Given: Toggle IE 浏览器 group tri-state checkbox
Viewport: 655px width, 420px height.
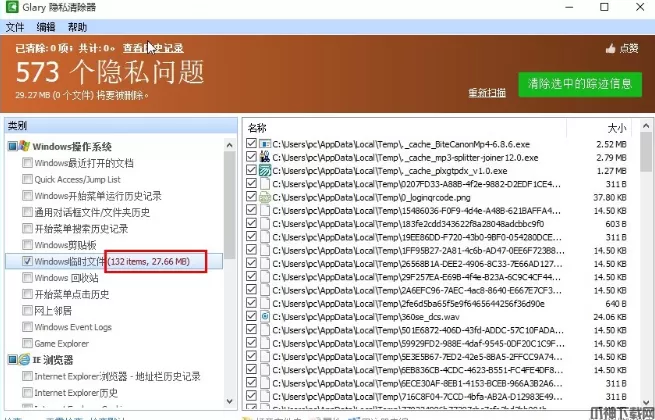Looking at the screenshot, I should [13, 359].
